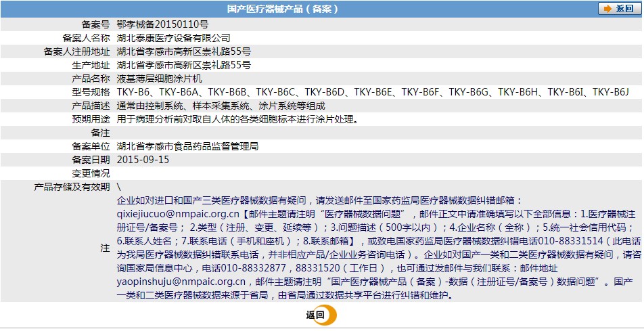Click the 备案单位 label

91,146
